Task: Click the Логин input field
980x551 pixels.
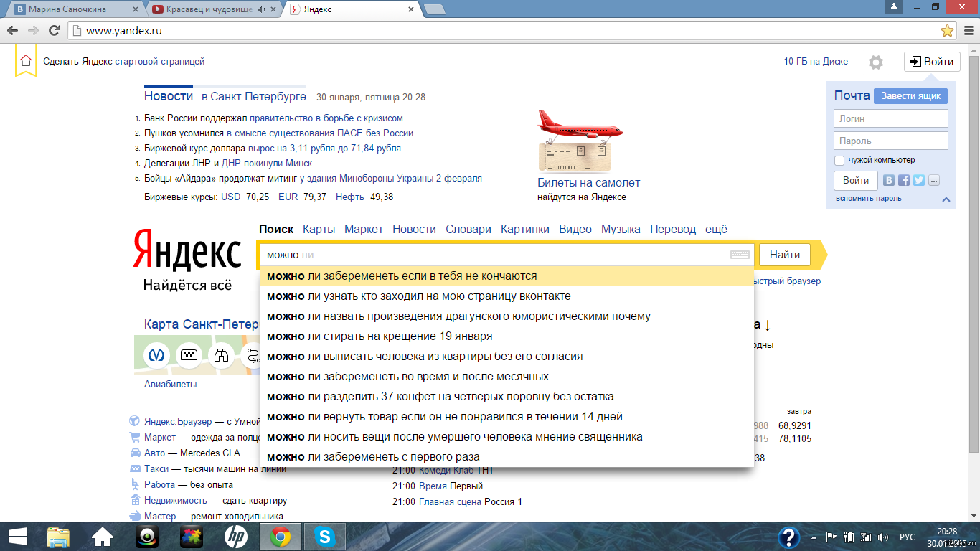Action: pyautogui.click(x=890, y=118)
